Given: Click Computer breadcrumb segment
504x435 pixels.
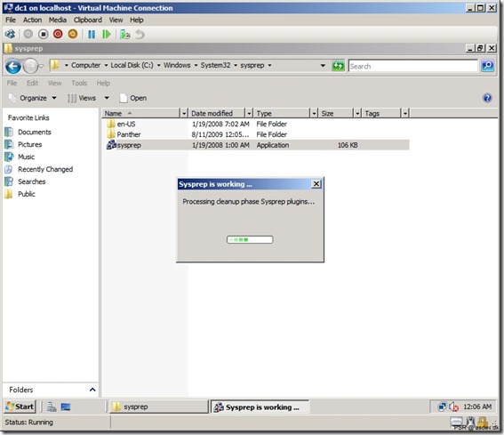Looking at the screenshot, I should pos(86,65).
